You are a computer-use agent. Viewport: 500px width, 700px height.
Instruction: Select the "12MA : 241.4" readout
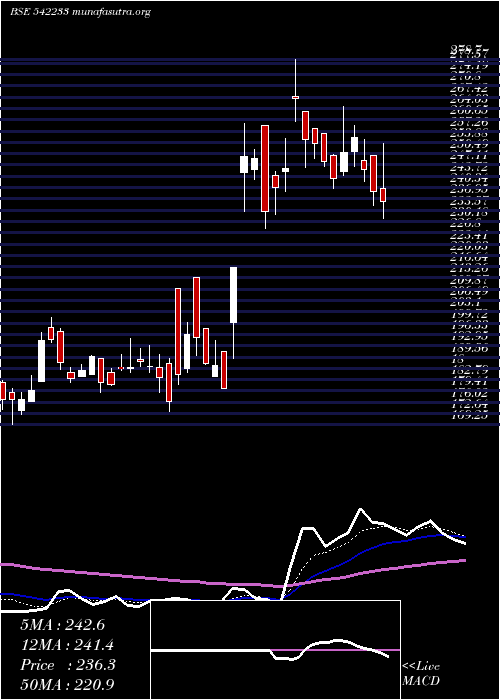pyautogui.click(x=67, y=645)
